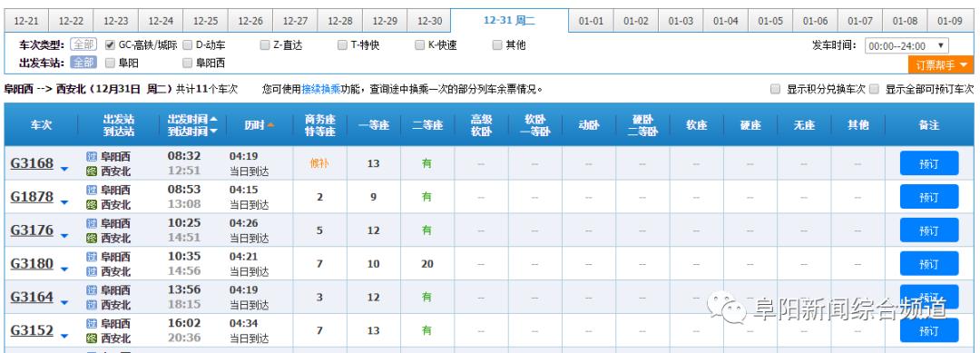Open train number G3164 link
Image resolution: width=980 pixels, height=353 pixels.
[x=32, y=297]
